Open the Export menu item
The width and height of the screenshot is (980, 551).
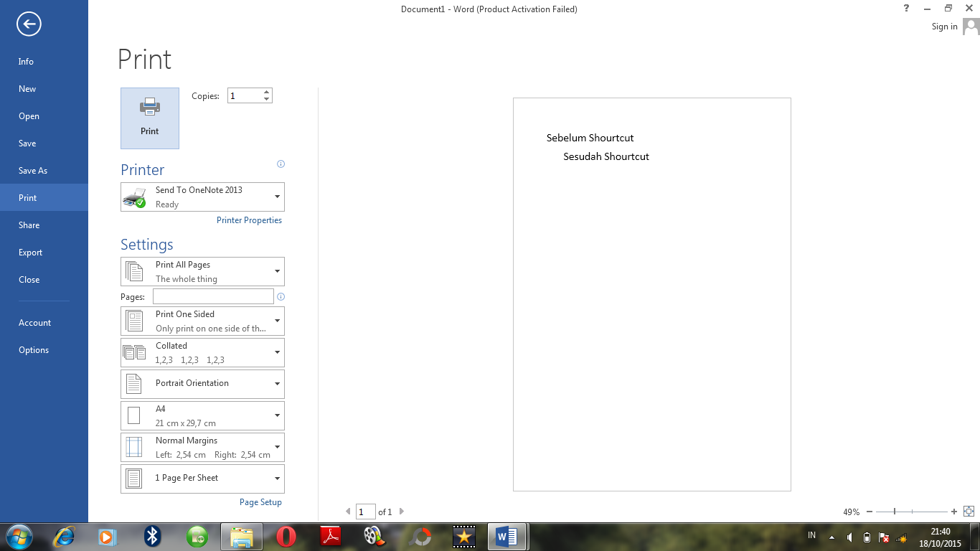[x=31, y=253]
